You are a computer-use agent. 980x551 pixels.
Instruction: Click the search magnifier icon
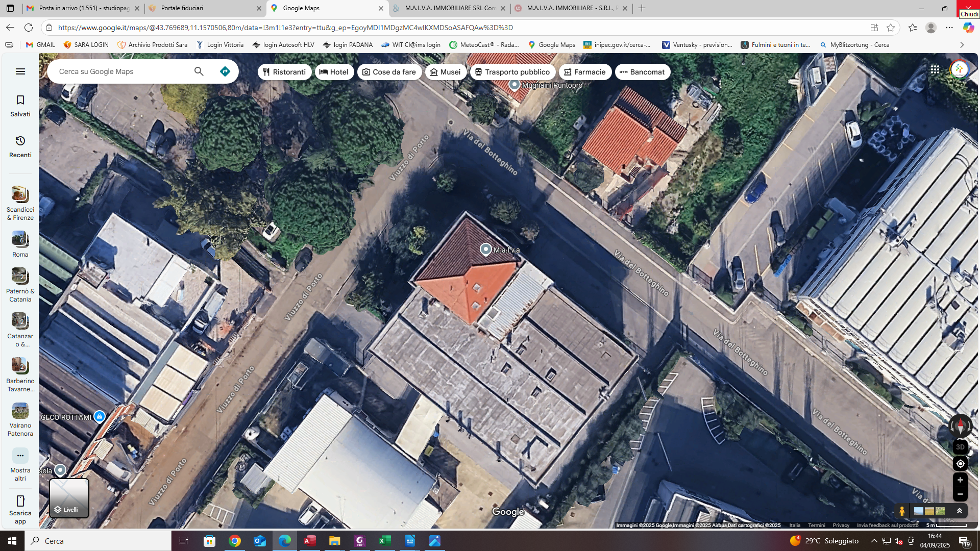tap(199, 71)
